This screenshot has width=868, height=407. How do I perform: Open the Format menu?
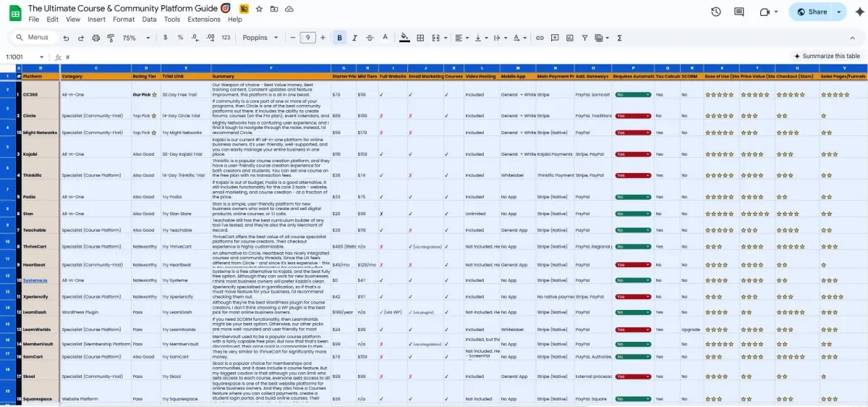124,20
